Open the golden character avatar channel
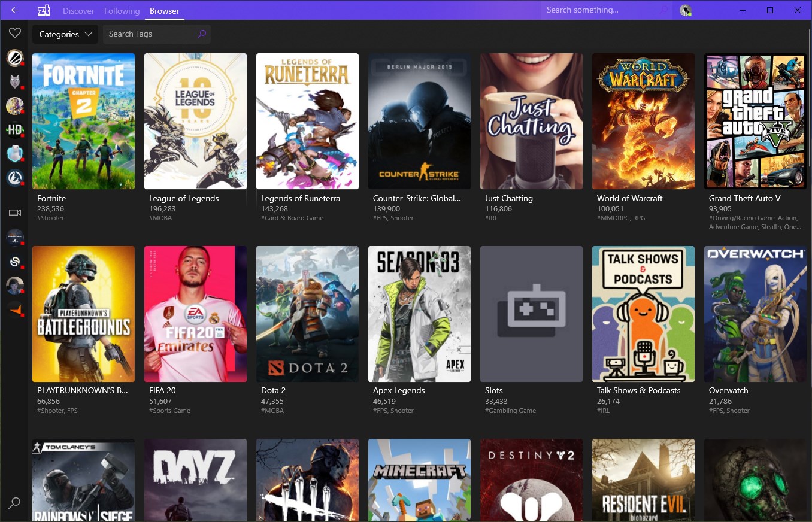 click(x=14, y=106)
